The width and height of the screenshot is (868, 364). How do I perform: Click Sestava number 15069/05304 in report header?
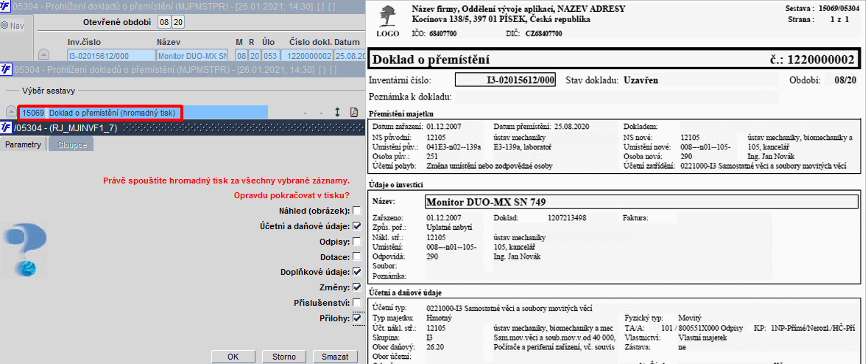pyautogui.click(x=841, y=10)
